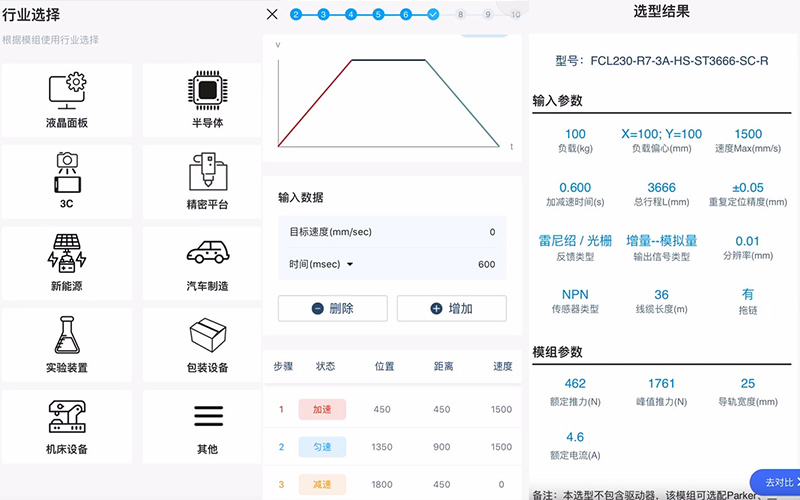Pick the 实验装置 flask icon
The width and height of the screenshot is (800, 500).
(x=67, y=335)
